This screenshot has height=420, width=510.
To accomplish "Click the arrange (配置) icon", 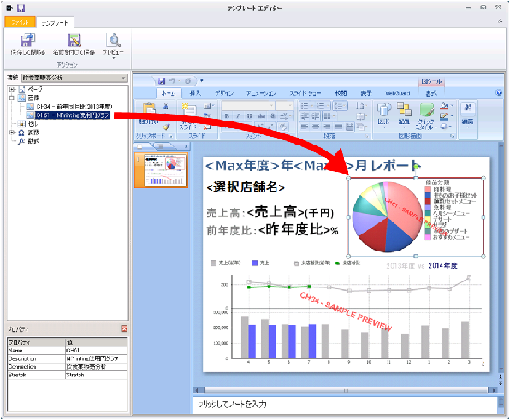I will (404, 109).
